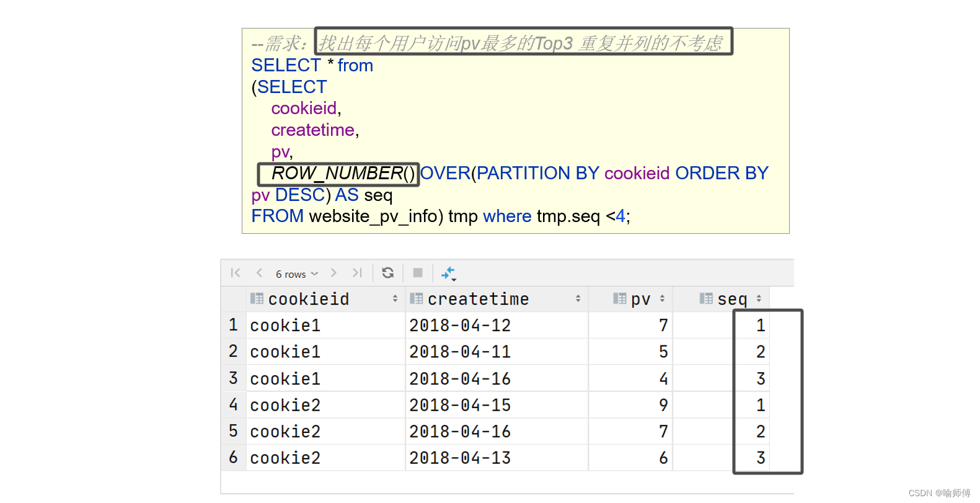Click 'cookieid,' line in SQL code
This screenshot has height=503, width=980.
(306, 109)
